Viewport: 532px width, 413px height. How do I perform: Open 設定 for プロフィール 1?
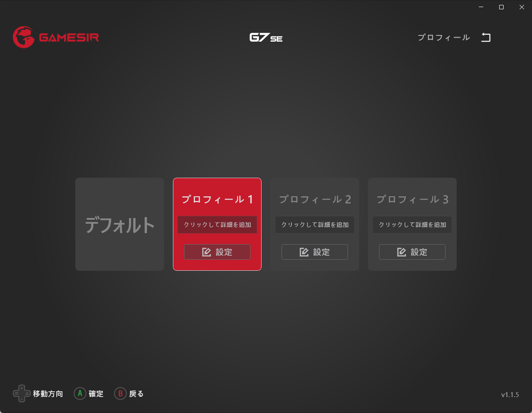pos(217,252)
